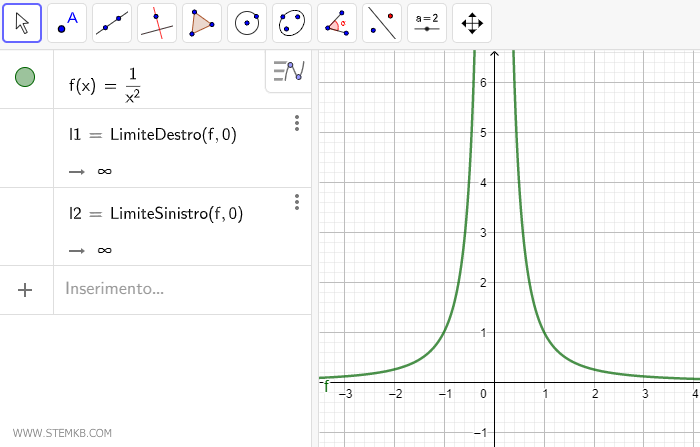Screen dimensions: 700x447
Task: Click the plus button to add item
Action: tap(26, 290)
